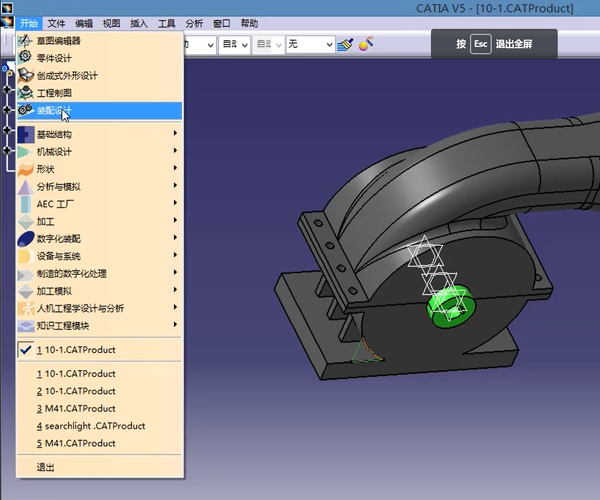The width and height of the screenshot is (600, 500).
Task: Click the Digital Mockup (数字化装配) icon
Action: (26, 239)
